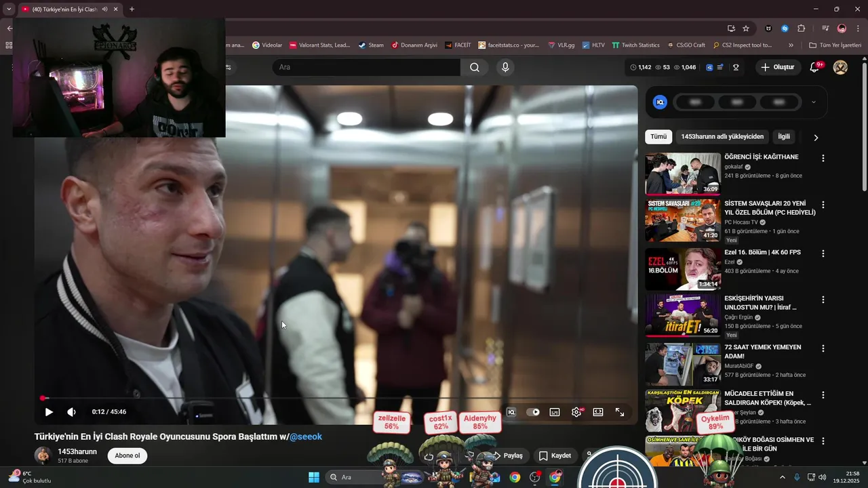Open the Steam bookmark
The height and width of the screenshot is (488, 868).
click(371, 45)
